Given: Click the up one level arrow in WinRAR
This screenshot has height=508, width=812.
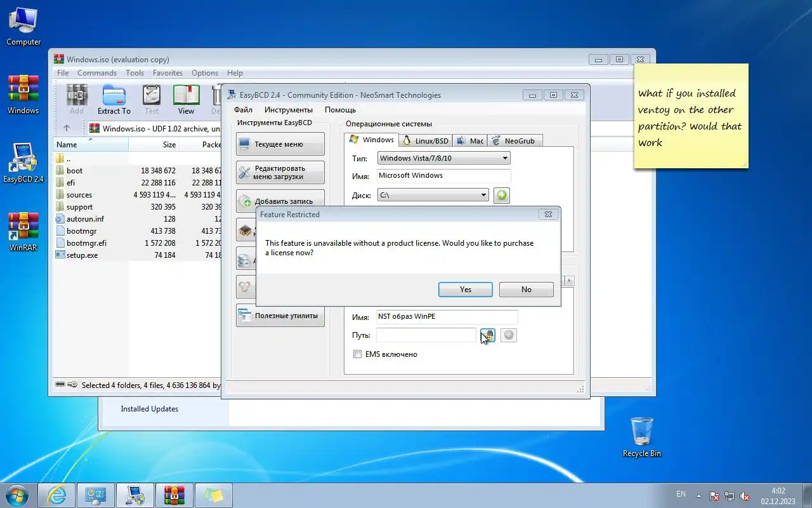Looking at the screenshot, I should coord(67,128).
